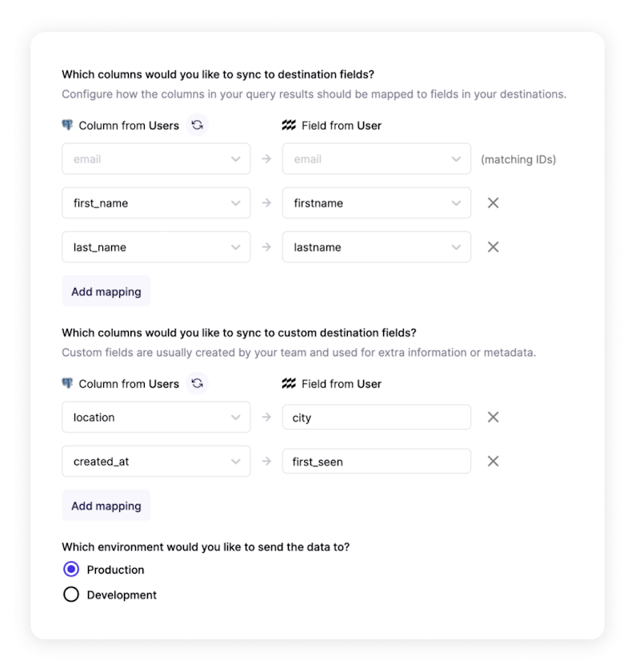This screenshot has width=640, height=672.
Task: Expand the firstname destination field dropdown
Action: pyautogui.click(x=376, y=202)
